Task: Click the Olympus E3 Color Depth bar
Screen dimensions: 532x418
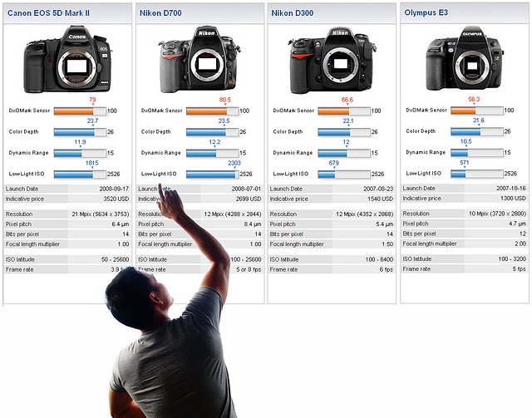Action: (x=476, y=131)
